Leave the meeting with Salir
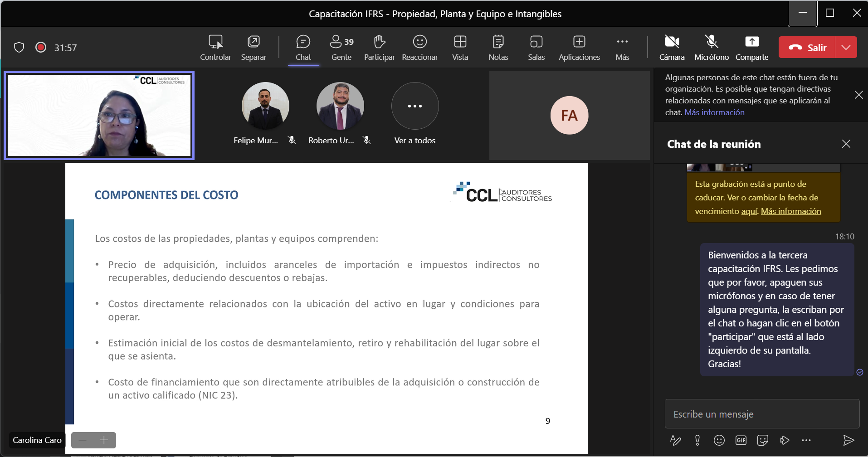The image size is (868, 457). 807,47
